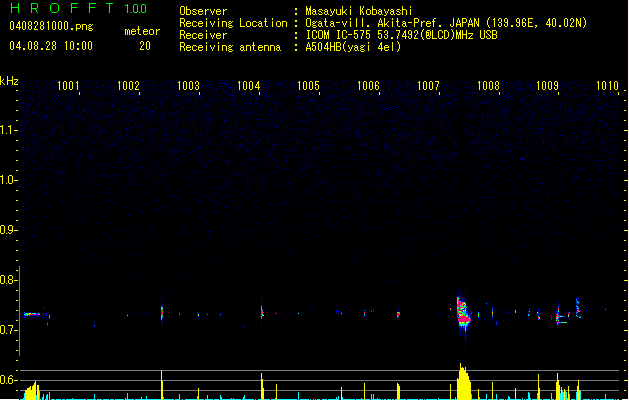Screen dimensions: 629x400
Task: Click the meteor echo just after 1004
Action: (x=262, y=312)
